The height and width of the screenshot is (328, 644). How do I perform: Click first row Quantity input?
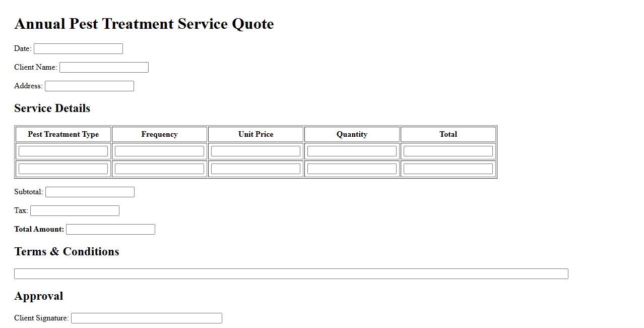click(352, 151)
